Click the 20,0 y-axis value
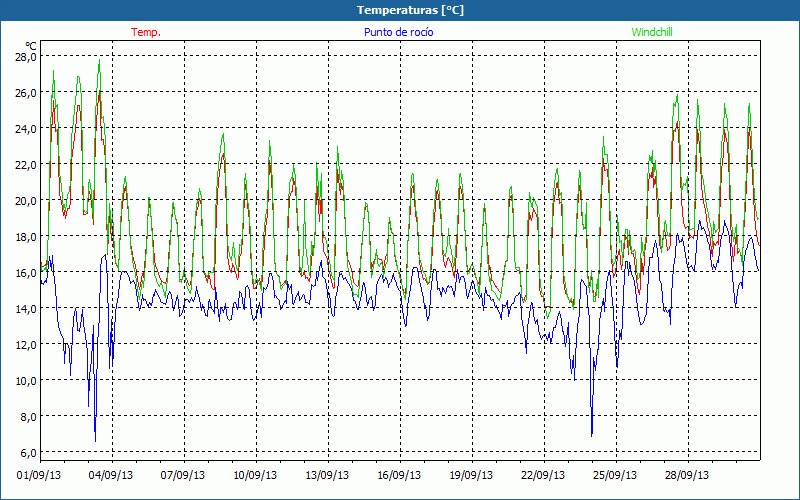The width and height of the screenshot is (800, 500). 25,200
